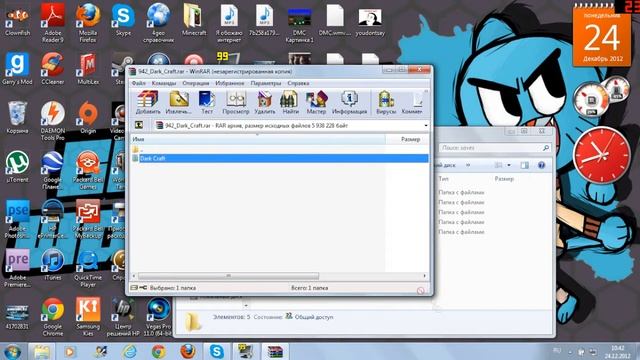This screenshot has height=360, width=640.
Task: Select the Dark Craft folder row
Action: click(280, 158)
